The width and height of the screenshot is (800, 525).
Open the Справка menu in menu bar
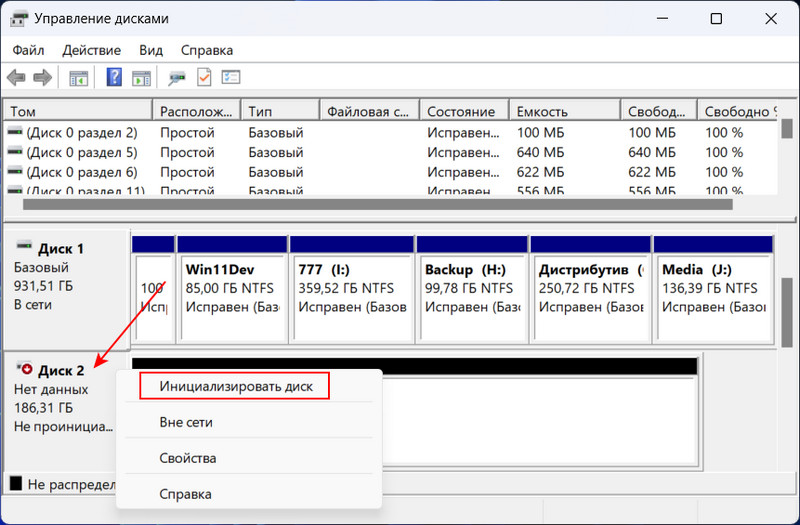coord(207,51)
